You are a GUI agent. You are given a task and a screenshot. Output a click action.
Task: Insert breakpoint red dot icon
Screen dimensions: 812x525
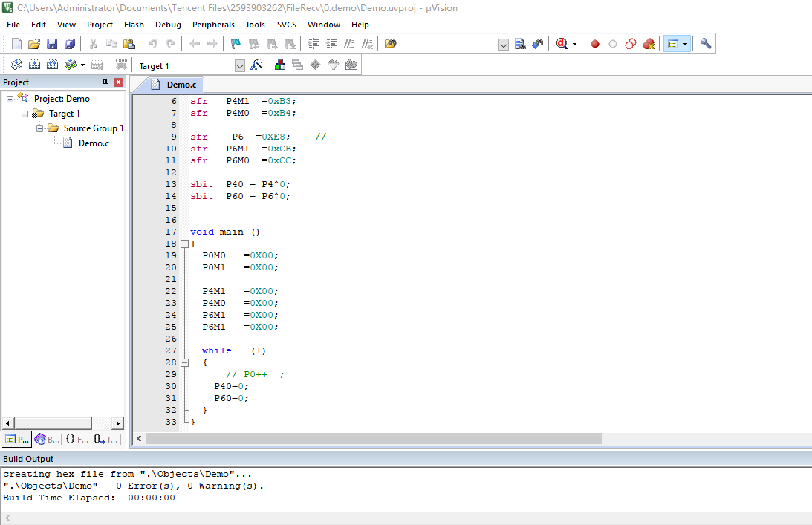(x=595, y=44)
